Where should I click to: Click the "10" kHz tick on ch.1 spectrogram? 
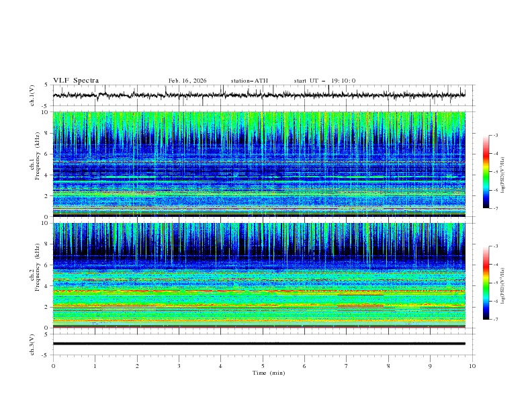(x=45, y=112)
